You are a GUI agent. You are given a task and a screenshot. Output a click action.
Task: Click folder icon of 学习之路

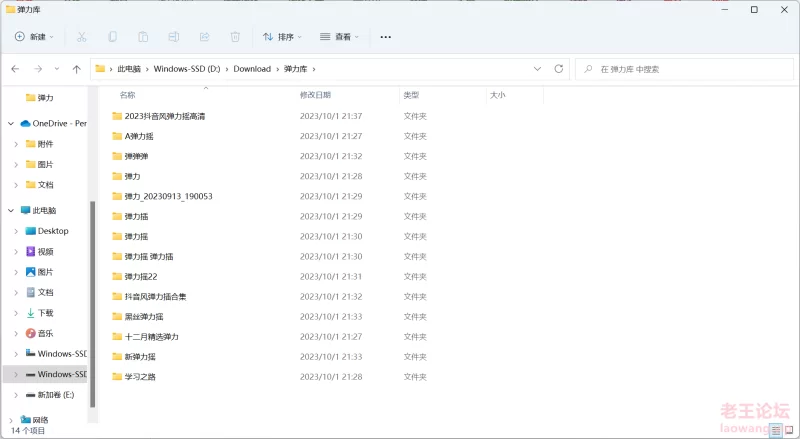117,377
